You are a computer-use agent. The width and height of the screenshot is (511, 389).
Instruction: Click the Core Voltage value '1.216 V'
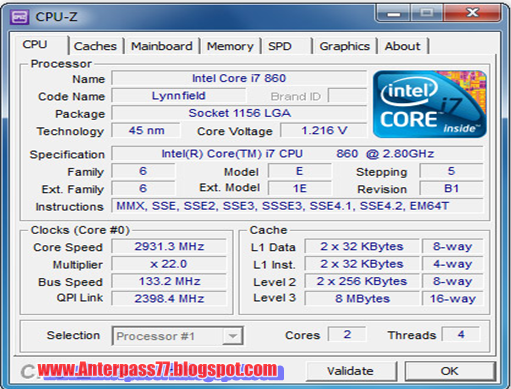[x=324, y=131]
